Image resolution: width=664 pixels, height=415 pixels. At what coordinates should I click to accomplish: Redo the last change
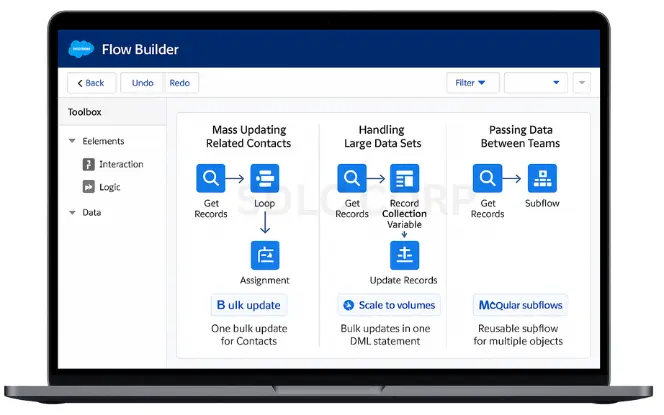pyautogui.click(x=180, y=83)
